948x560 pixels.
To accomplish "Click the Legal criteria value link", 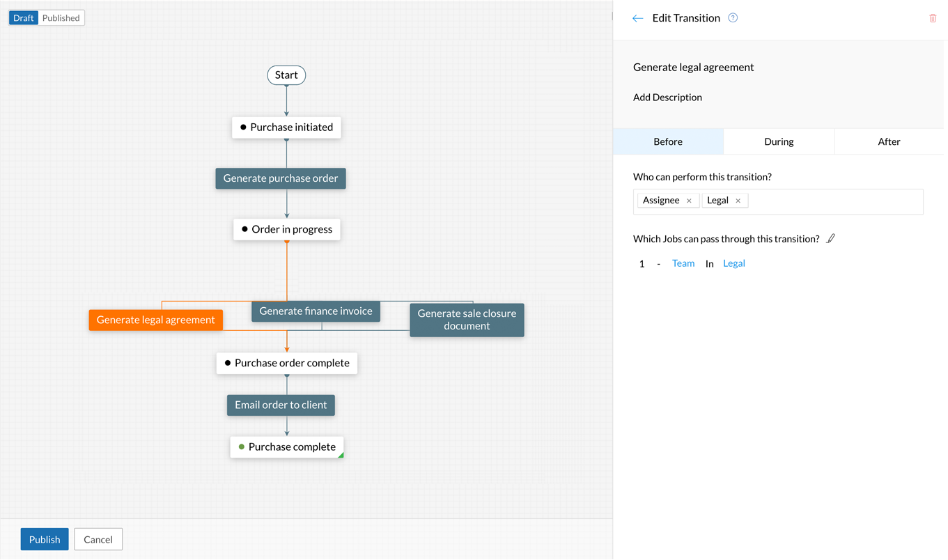I will (x=734, y=263).
